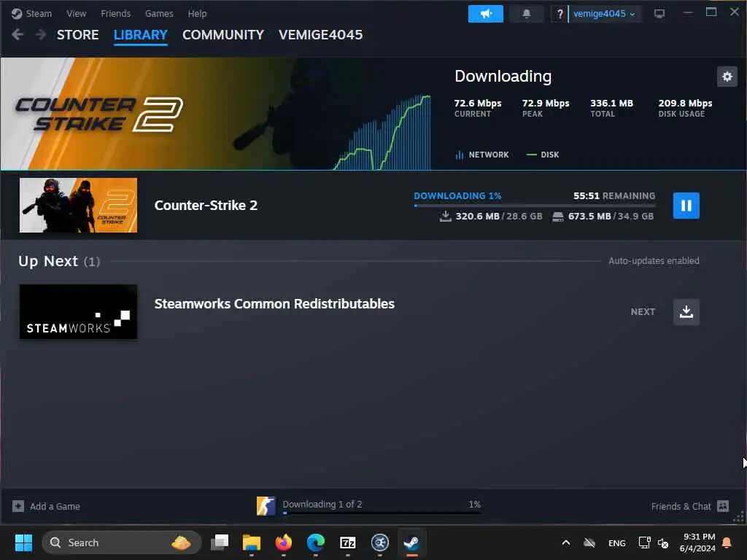
Task: Open File Explorer from taskbar
Action: pyautogui.click(x=252, y=542)
